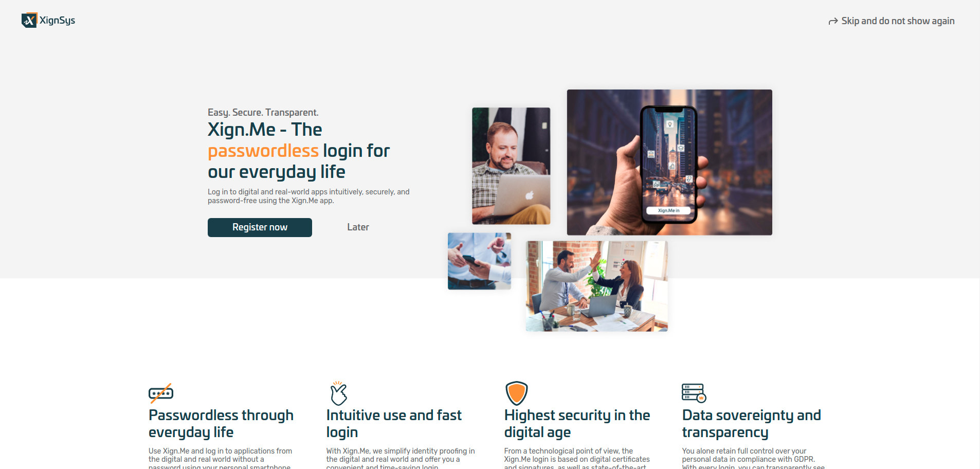This screenshot has height=469, width=980.
Task: Open the man-with-laptop photo
Action: click(511, 166)
